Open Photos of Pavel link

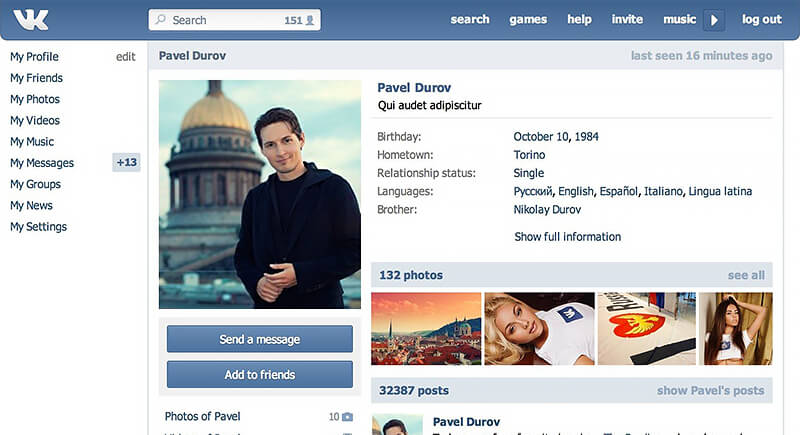[203, 417]
